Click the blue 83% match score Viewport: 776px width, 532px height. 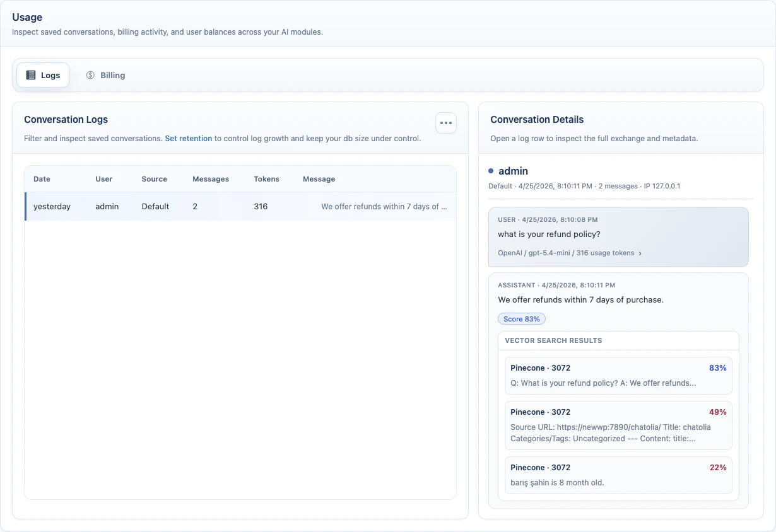(719, 367)
